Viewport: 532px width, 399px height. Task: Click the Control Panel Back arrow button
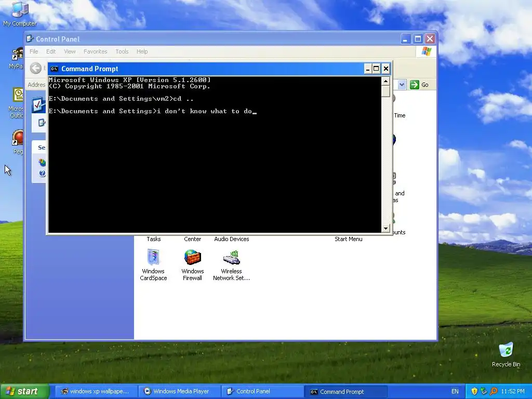coord(36,68)
